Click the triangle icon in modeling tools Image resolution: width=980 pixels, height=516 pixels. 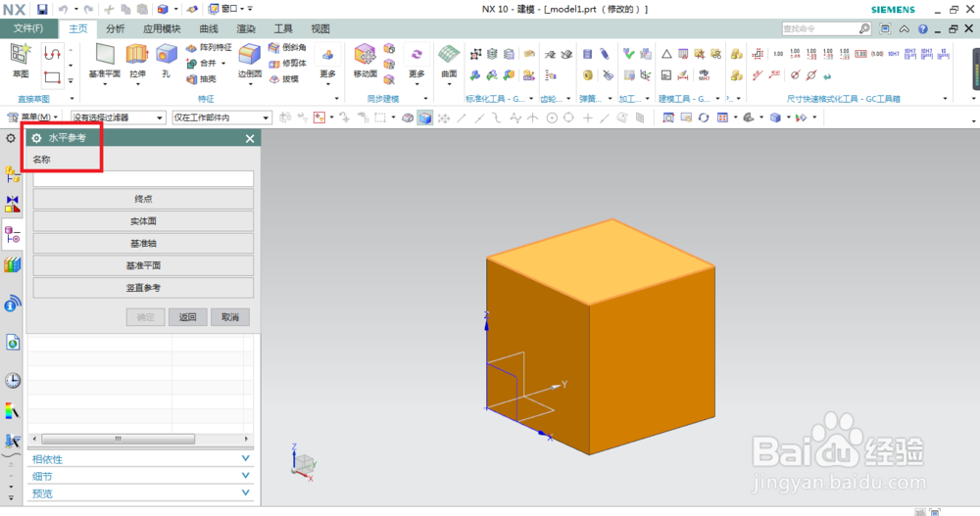pyautogui.click(x=666, y=55)
